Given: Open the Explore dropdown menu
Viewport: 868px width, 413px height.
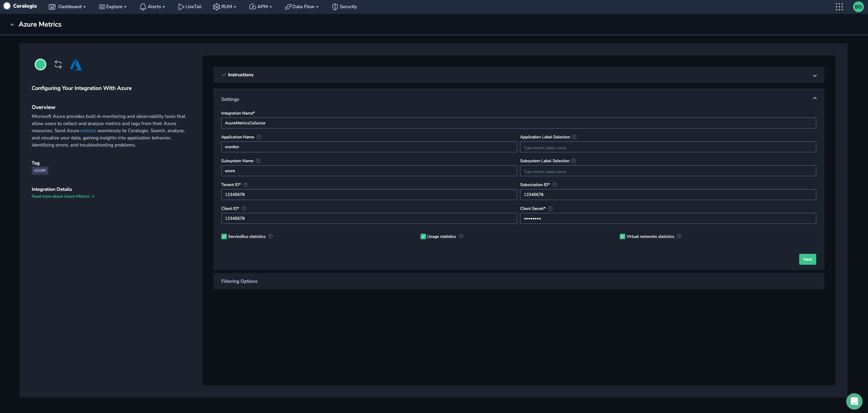Looking at the screenshot, I should (113, 6).
